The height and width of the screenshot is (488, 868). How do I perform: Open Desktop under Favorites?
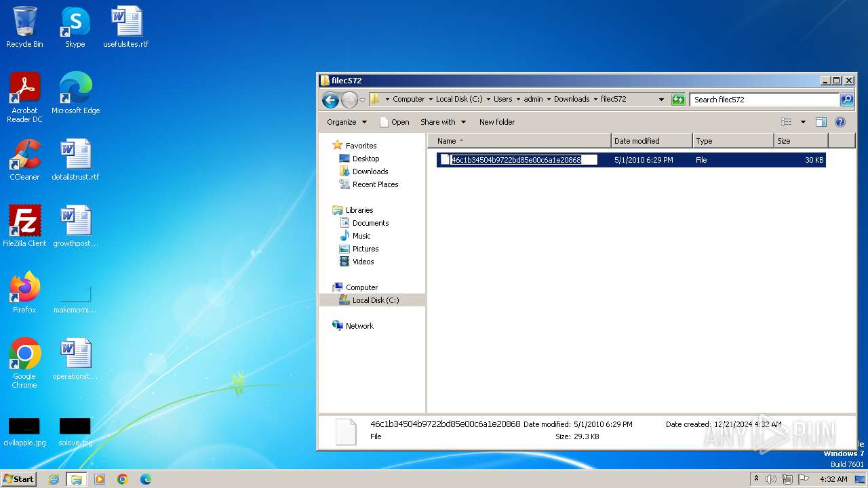366,159
